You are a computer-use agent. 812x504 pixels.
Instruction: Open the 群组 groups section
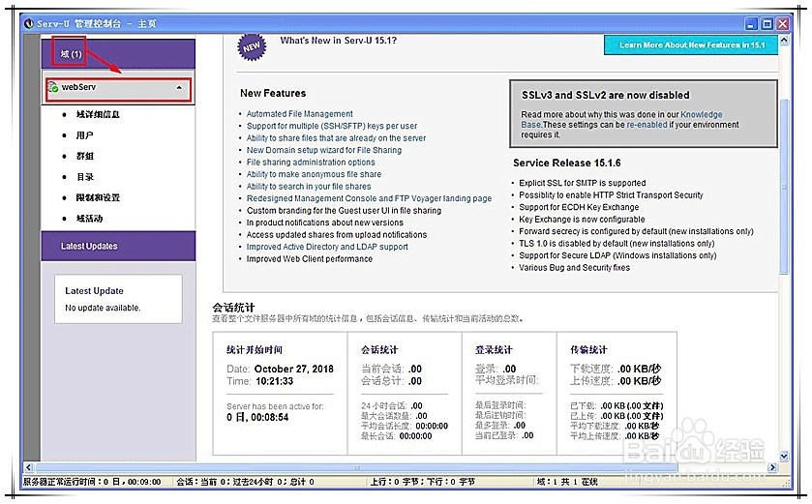(85, 156)
